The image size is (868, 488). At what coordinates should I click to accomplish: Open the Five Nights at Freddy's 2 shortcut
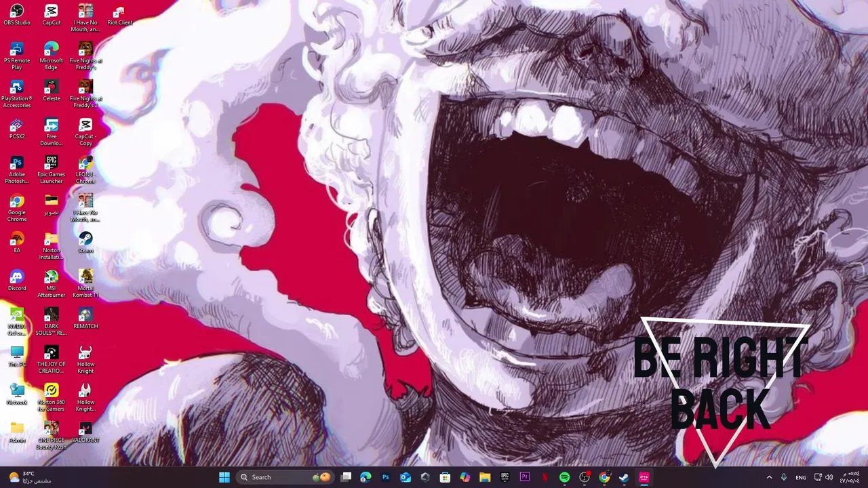click(x=85, y=94)
